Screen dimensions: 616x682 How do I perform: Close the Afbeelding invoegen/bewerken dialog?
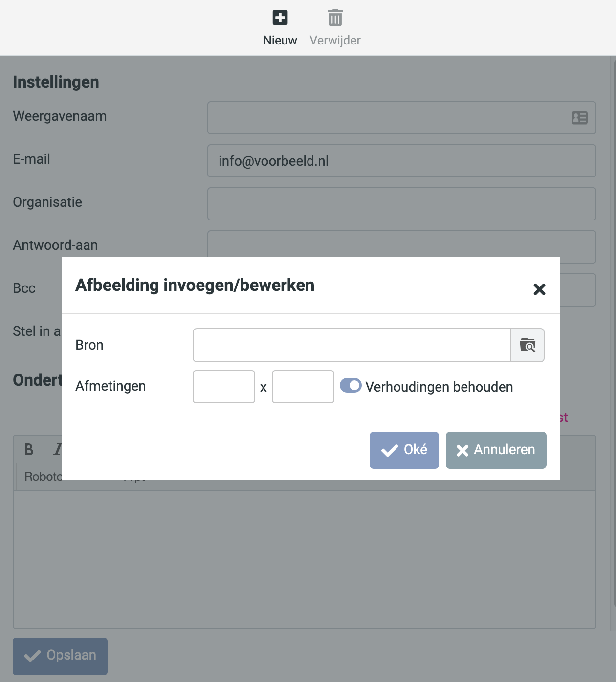539,289
